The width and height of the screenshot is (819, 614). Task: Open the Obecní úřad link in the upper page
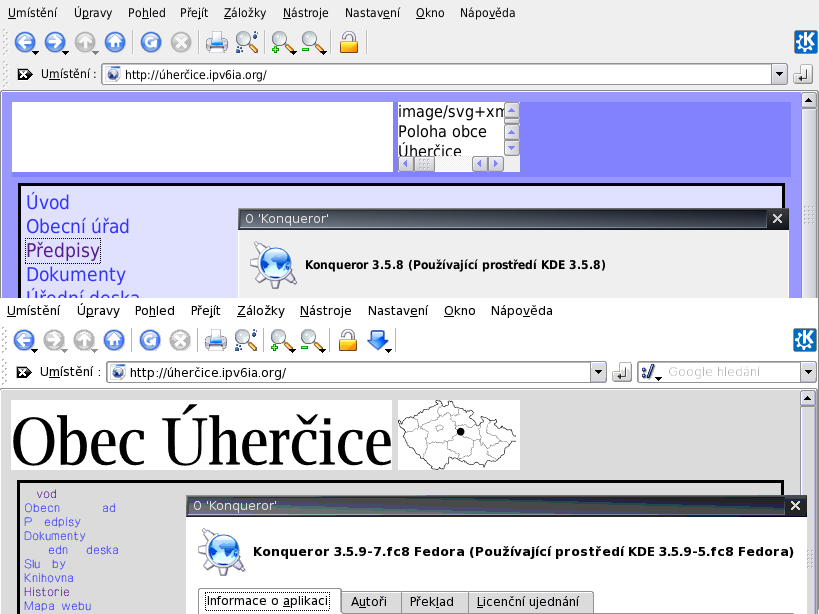pos(78,227)
